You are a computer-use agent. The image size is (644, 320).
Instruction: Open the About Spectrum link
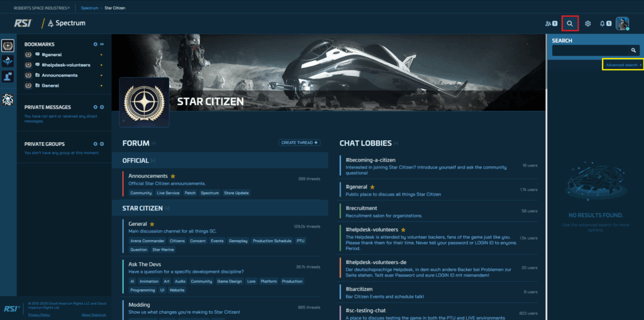pyautogui.click(x=94, y=315)
